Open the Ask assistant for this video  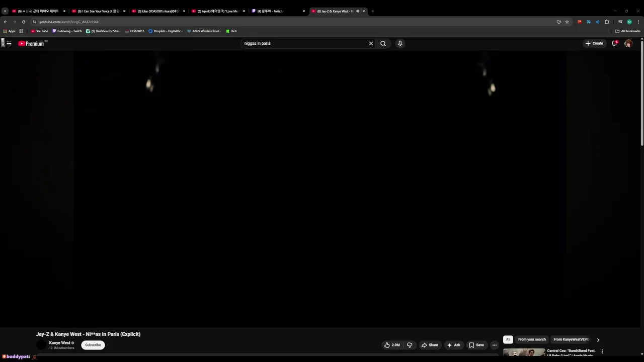coord(453,345)
